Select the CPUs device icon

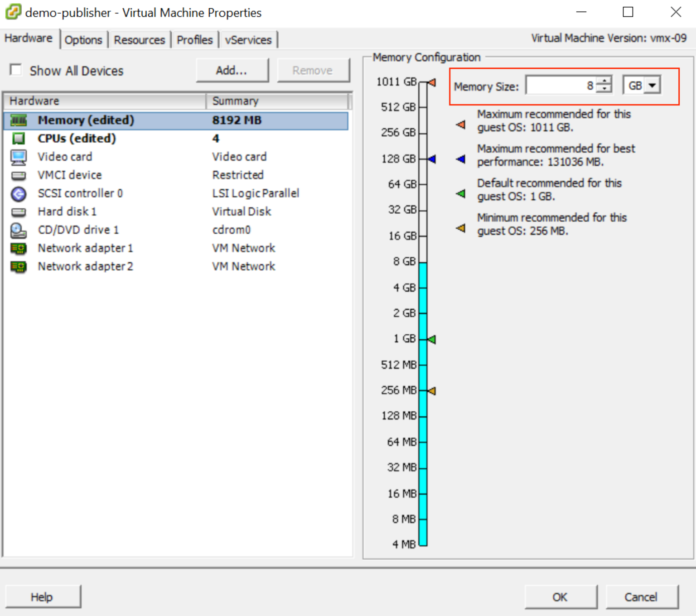pos(19,138)
